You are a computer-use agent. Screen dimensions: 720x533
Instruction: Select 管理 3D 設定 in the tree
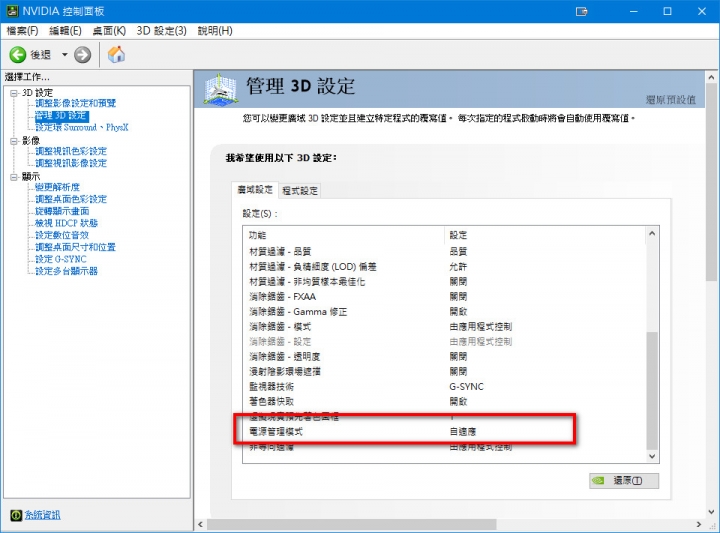click(x=62, y=115)
